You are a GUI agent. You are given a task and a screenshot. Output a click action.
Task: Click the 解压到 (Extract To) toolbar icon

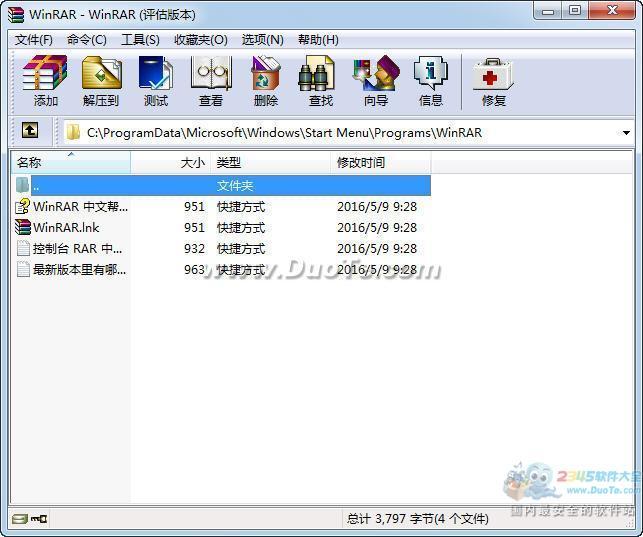point(101,73)
